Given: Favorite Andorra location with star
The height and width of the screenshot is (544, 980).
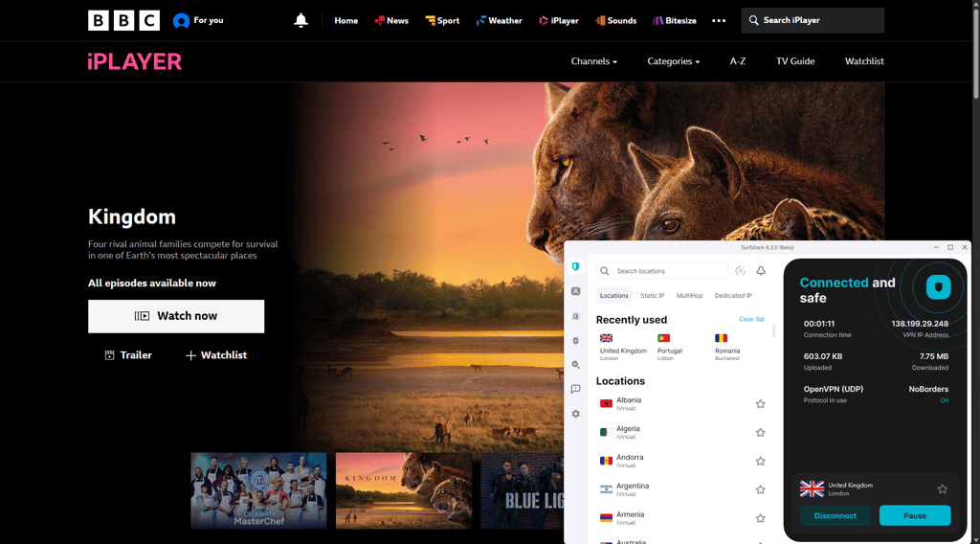Looking at the screenshot, I should 760,461.
